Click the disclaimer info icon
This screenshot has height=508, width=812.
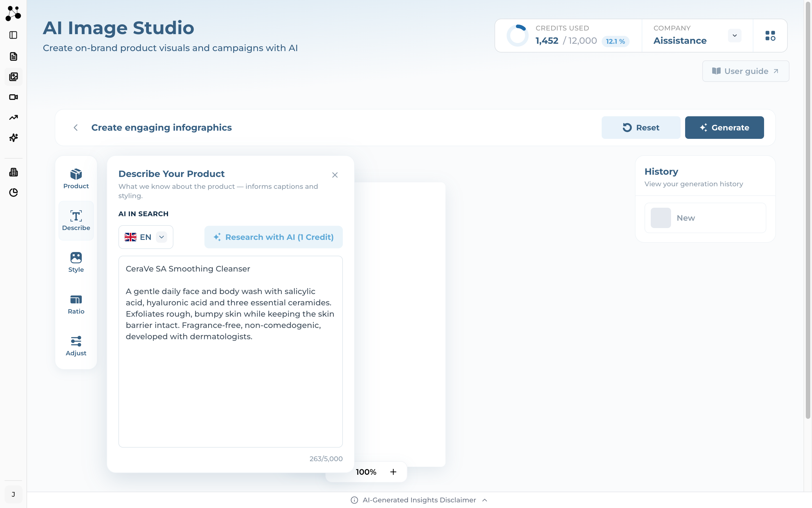[354, 500]
